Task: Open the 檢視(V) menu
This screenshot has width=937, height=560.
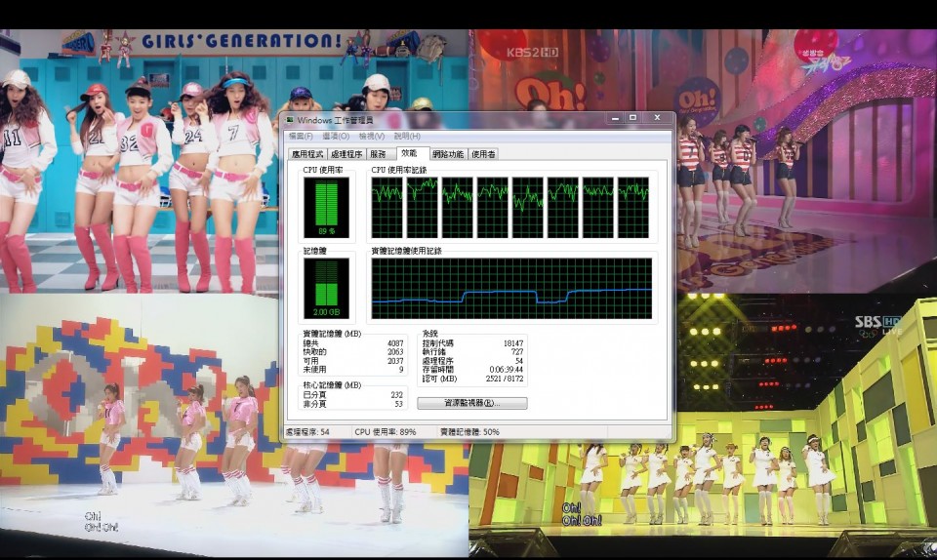Action: coord(372,137)
